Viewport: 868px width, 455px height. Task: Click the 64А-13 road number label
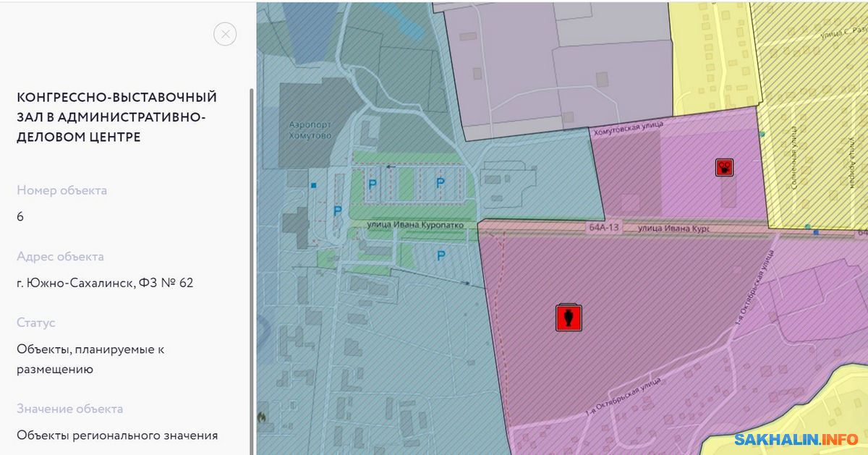pos(603,227)
